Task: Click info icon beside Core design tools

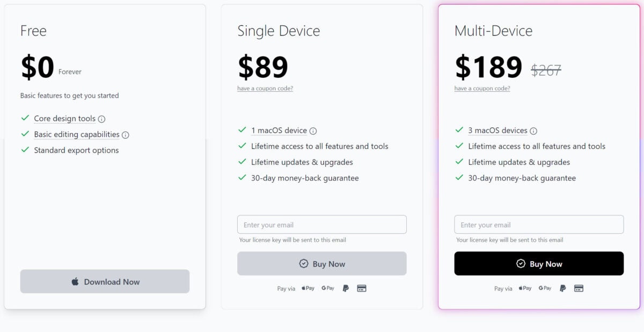Action: click(x=102, y=119)
